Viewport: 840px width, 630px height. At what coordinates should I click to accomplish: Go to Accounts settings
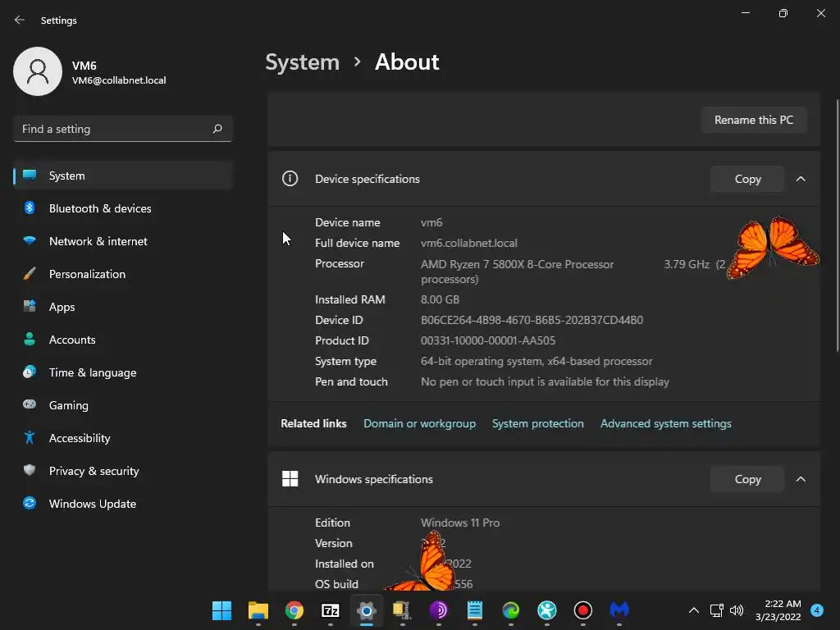click(x=123, y=340)
